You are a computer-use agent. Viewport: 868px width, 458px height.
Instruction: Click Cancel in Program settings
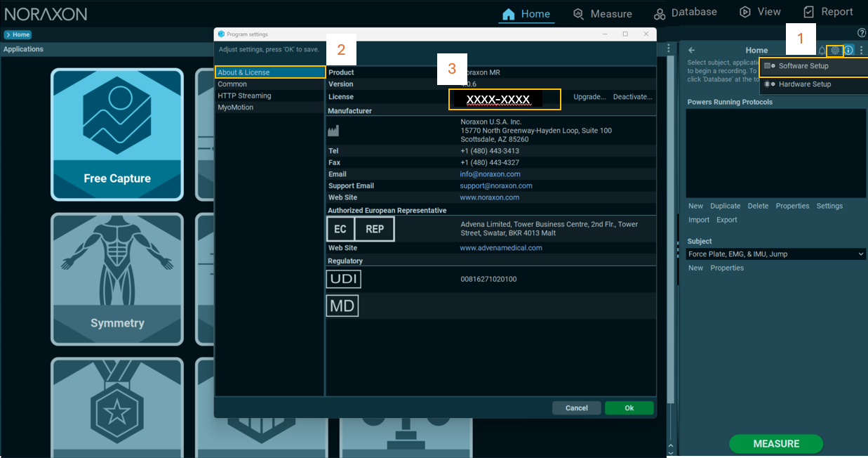(577, 408)
